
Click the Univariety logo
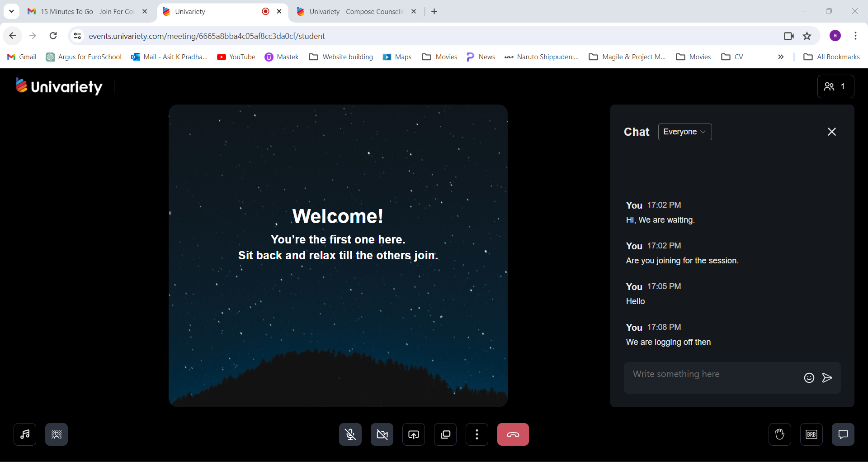[x=59, y=86]
